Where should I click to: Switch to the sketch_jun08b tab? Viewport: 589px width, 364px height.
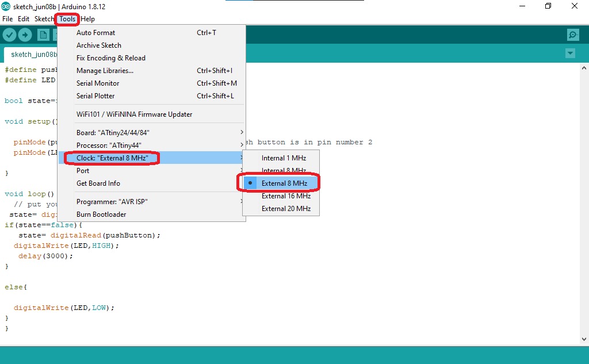pos(31,55)
